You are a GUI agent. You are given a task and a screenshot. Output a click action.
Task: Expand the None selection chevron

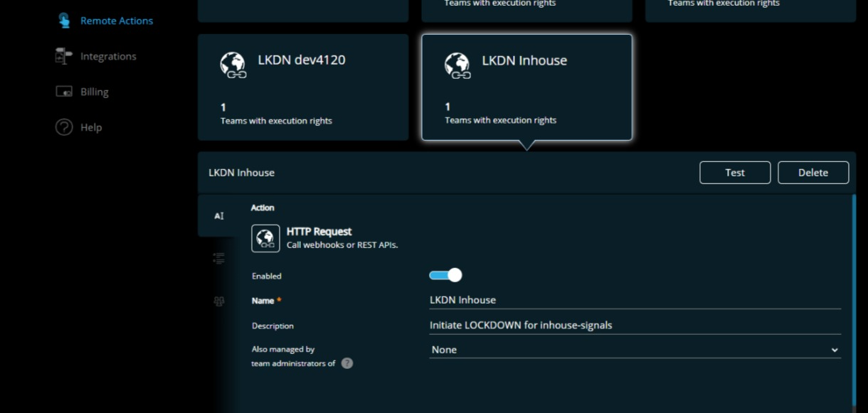pyautogui.click(x=835, y=350)
